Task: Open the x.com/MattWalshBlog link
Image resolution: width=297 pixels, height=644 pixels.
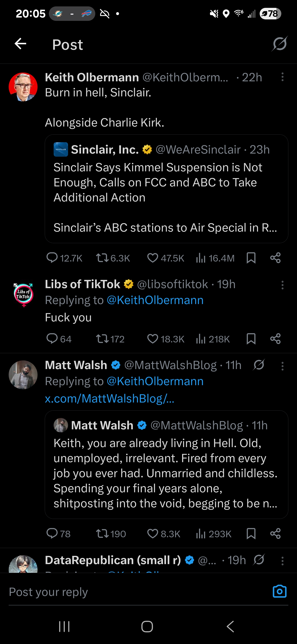Action: 109,399
